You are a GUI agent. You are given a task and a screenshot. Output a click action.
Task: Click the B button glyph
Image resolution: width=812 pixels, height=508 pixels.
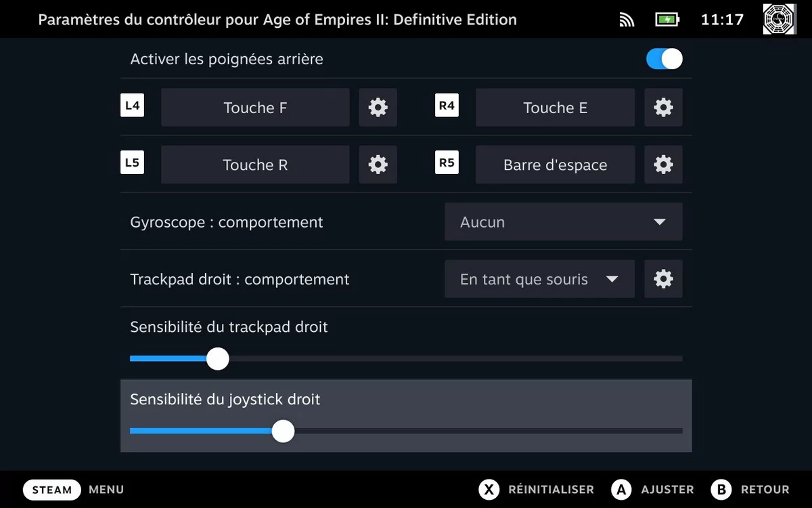coord(721,490)
